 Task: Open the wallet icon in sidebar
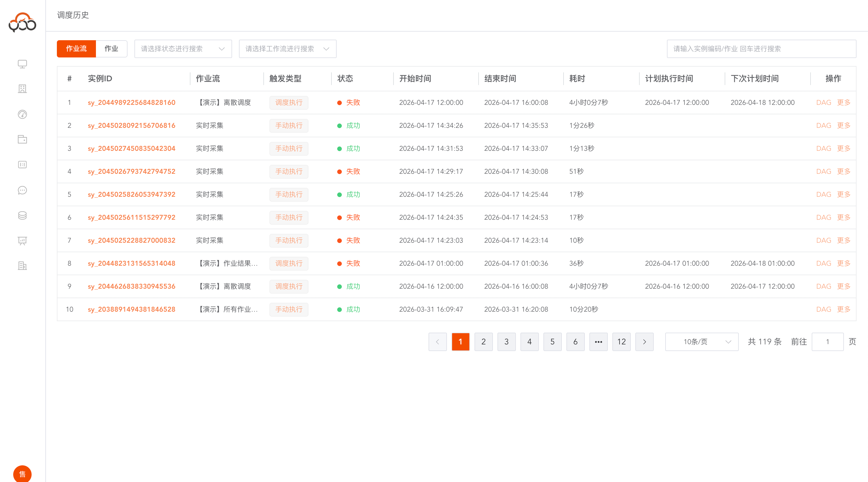coord(22,139)
